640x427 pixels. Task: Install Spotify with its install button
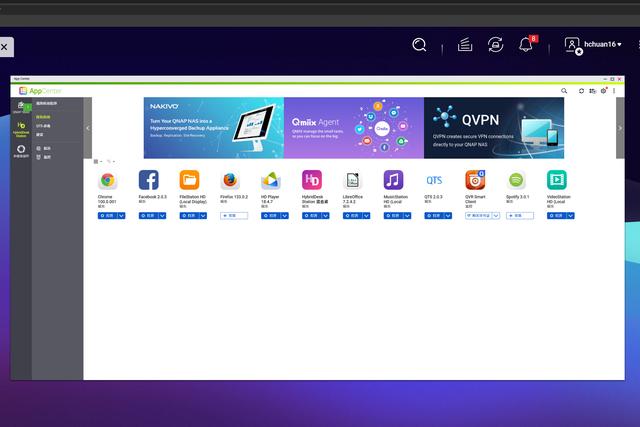(520, 216)
